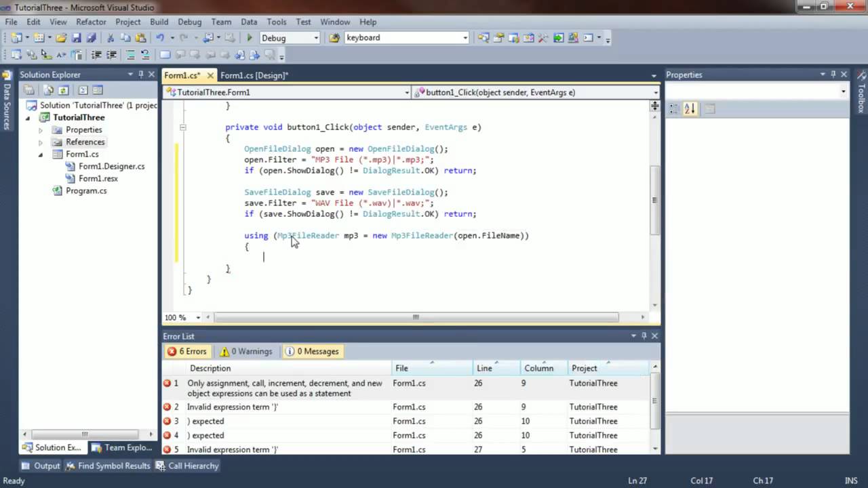Screen dimensions: 868x488
Task: Increase line indent icon in the text toolbar
Action: click(x=111, y=55)
